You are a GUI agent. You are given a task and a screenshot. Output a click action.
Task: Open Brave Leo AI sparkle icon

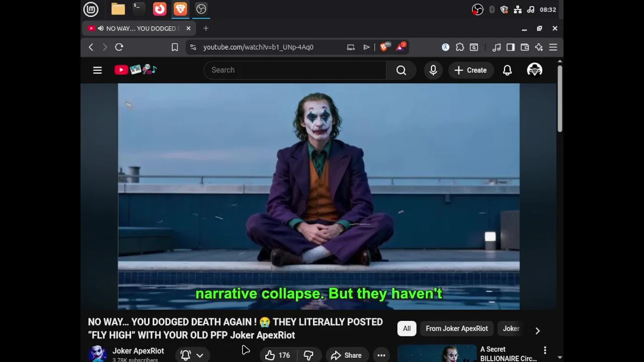coord(539,47)
